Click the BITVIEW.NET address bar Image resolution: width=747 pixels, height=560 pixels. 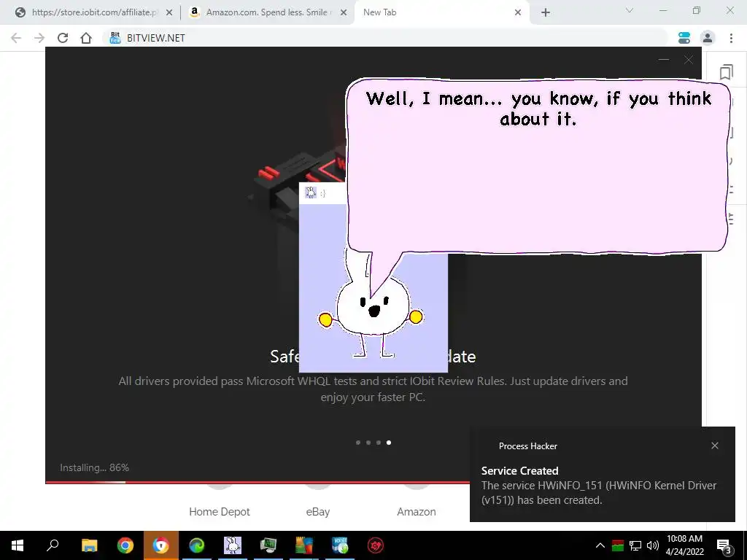385,38
